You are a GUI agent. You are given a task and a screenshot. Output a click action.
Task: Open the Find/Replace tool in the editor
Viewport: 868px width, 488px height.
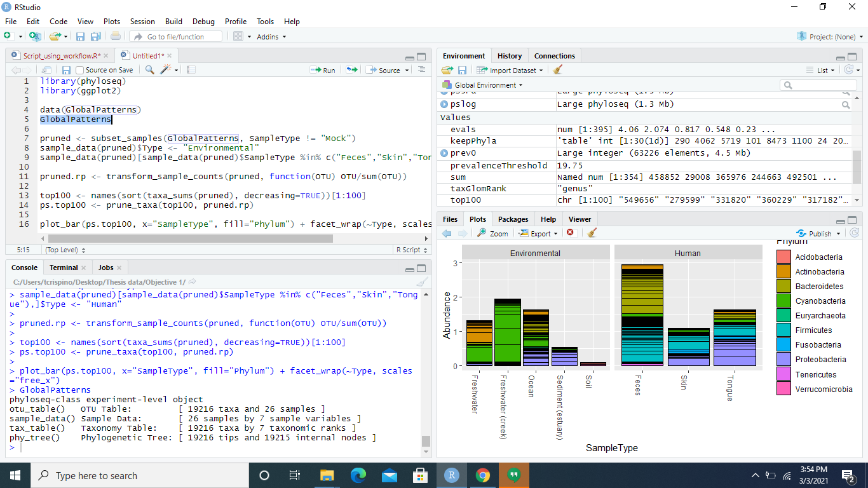pos(150,69)
